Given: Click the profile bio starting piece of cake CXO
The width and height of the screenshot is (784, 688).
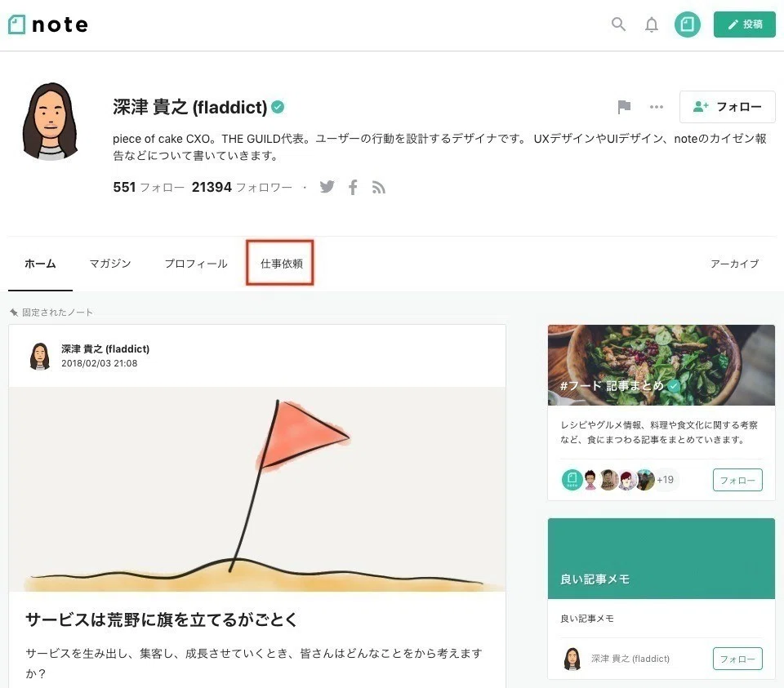Looking at the screenshot, I should pyautogui.click(x=439, y=147).
